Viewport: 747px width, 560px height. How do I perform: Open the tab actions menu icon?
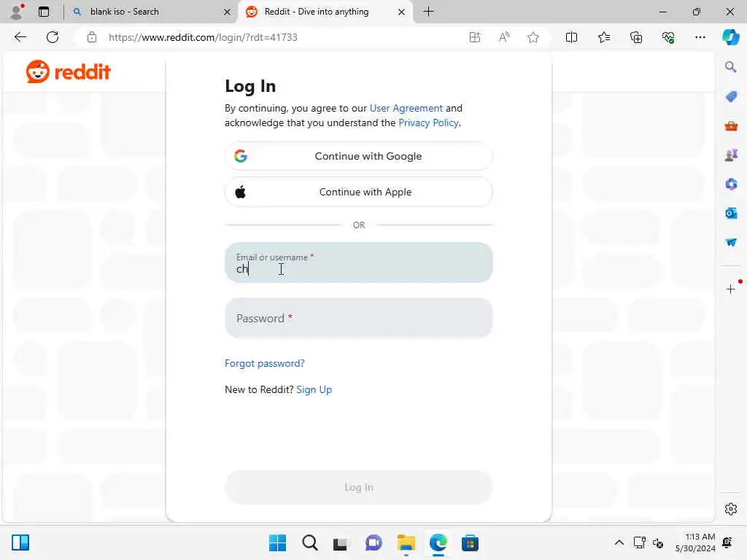pos(44,12)
